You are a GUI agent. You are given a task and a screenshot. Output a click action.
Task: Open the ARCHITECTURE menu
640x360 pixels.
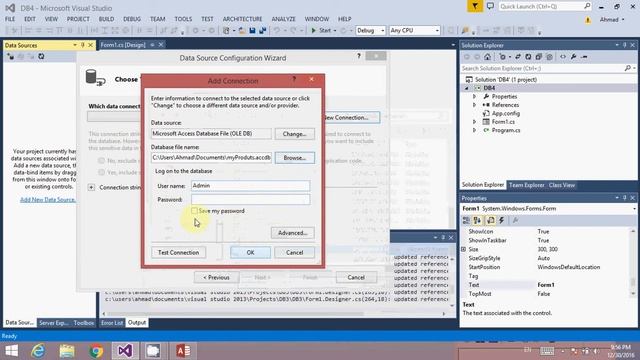pyautogui.click(x=242, y=19)
